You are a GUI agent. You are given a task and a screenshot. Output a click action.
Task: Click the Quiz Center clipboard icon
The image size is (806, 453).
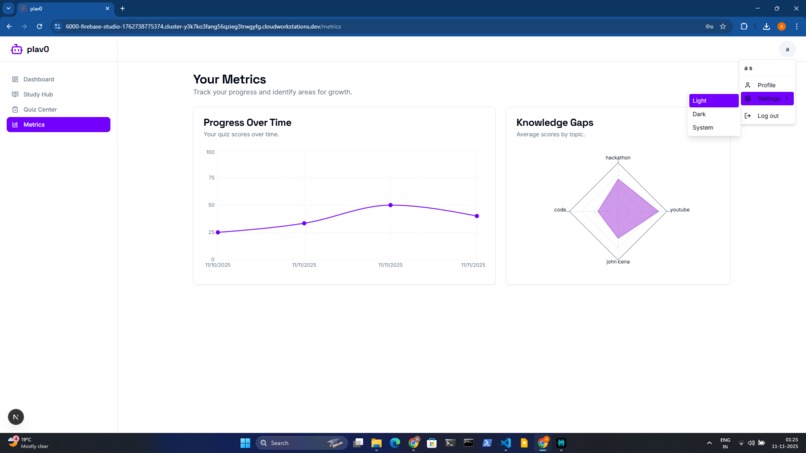coord(15,110)
